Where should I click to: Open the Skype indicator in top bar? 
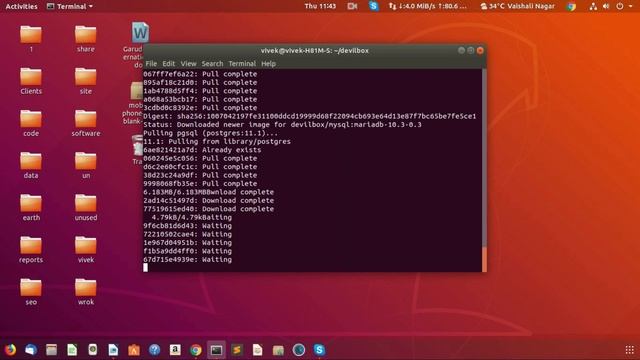coord(373,6)
